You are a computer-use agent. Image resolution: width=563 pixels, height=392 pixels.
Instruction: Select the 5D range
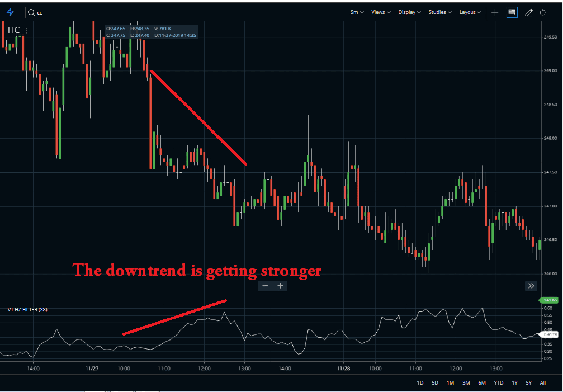[435, 383]
